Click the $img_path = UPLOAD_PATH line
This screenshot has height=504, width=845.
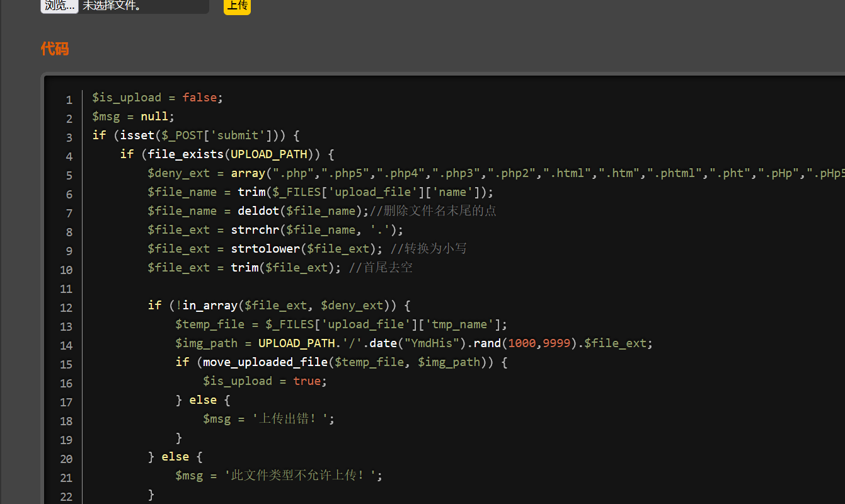tap(414, 343)
